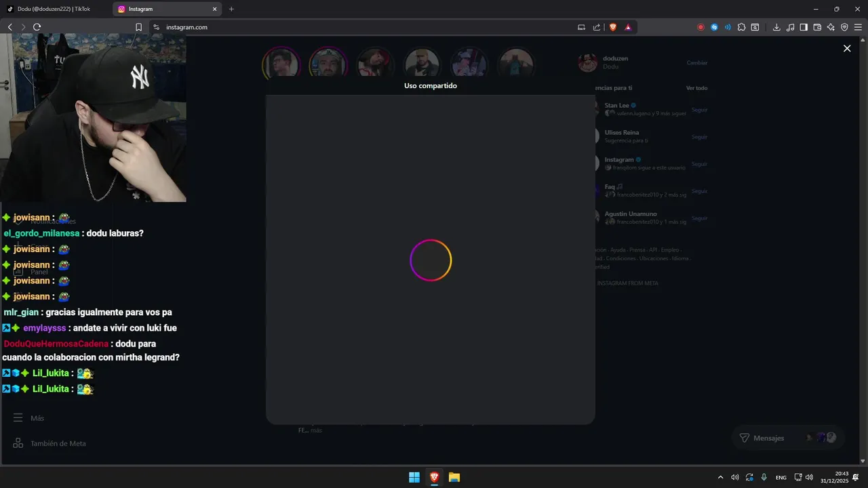Follow Instagram account via Seguir
The image size is (868, 488).
pyautogui.click(x=699, y=164)
